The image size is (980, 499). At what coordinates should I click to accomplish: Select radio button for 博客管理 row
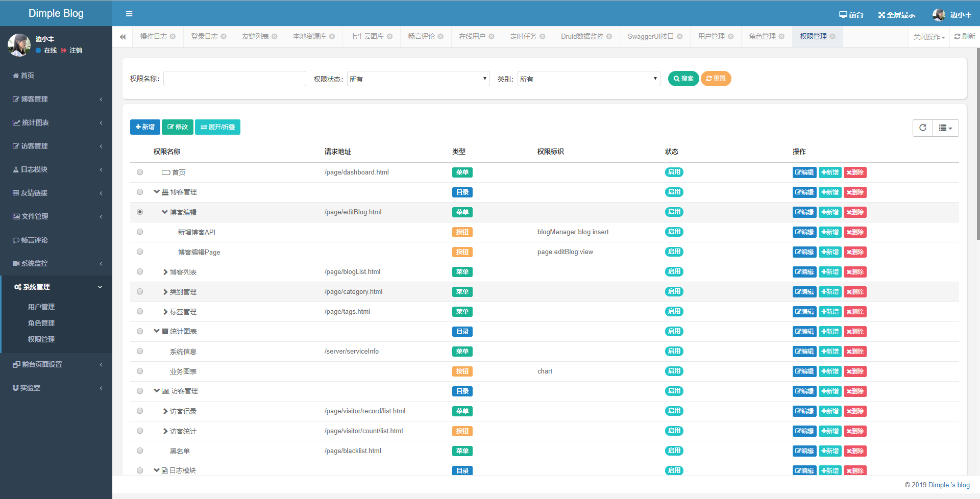click(x=140, y=192)
